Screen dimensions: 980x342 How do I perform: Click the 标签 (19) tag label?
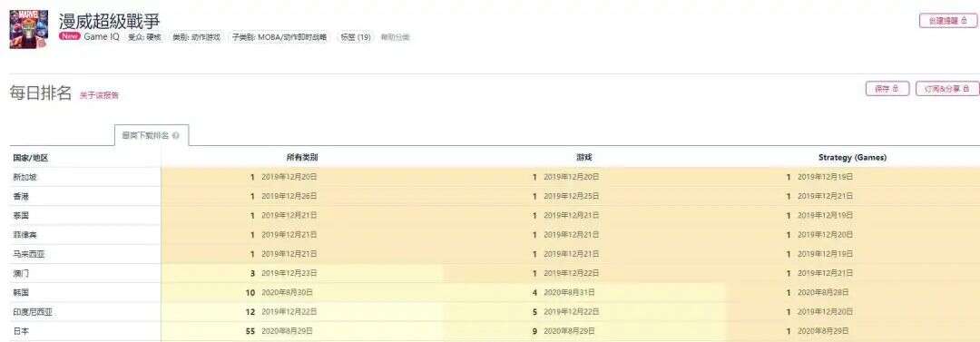coord(355,37)
